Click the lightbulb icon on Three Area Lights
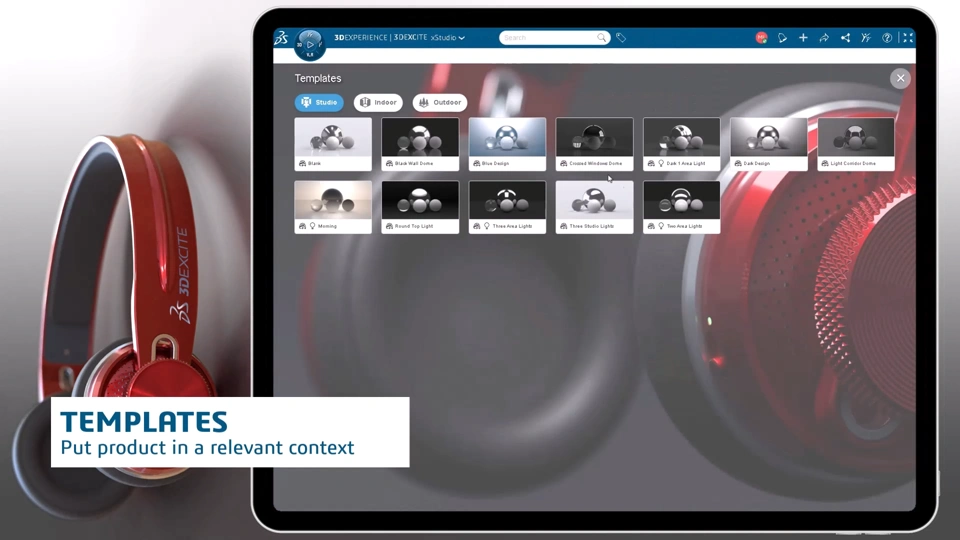This screenshot has width=960, height=540. (x=487, y=226)
